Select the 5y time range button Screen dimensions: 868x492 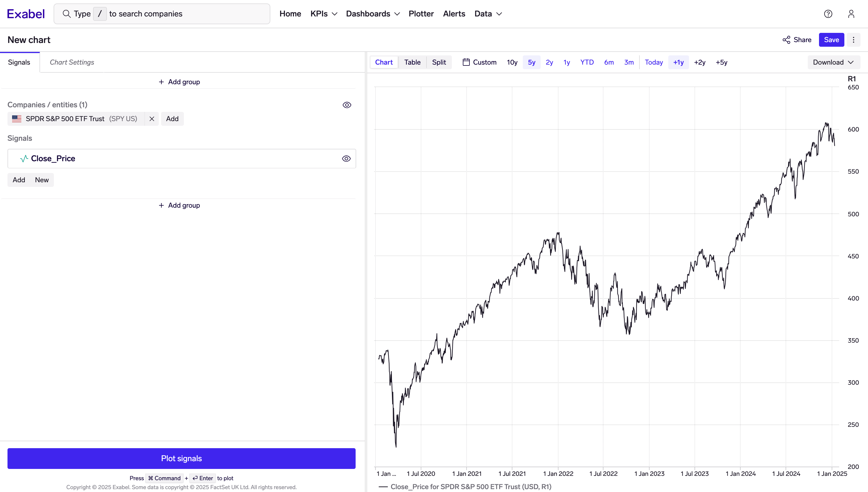[531, 63]
